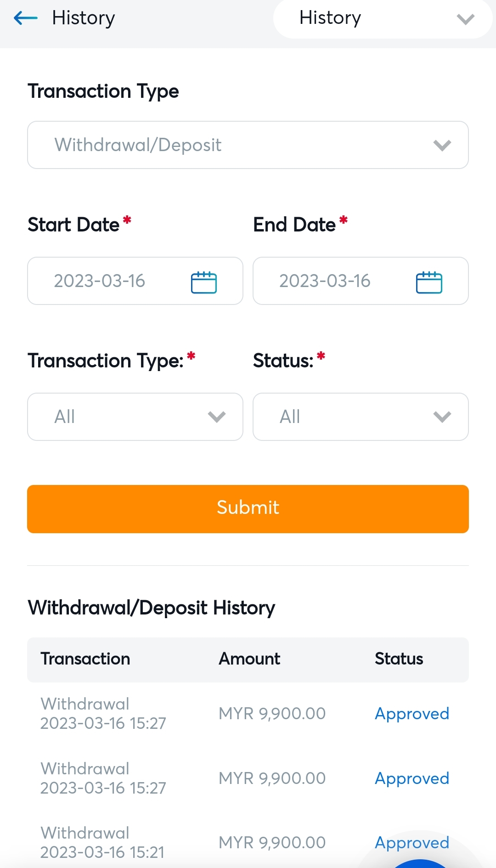496x868 pixels.
Task: Select the Status column header
Action: pyautogui.click(x=399, y=659)
